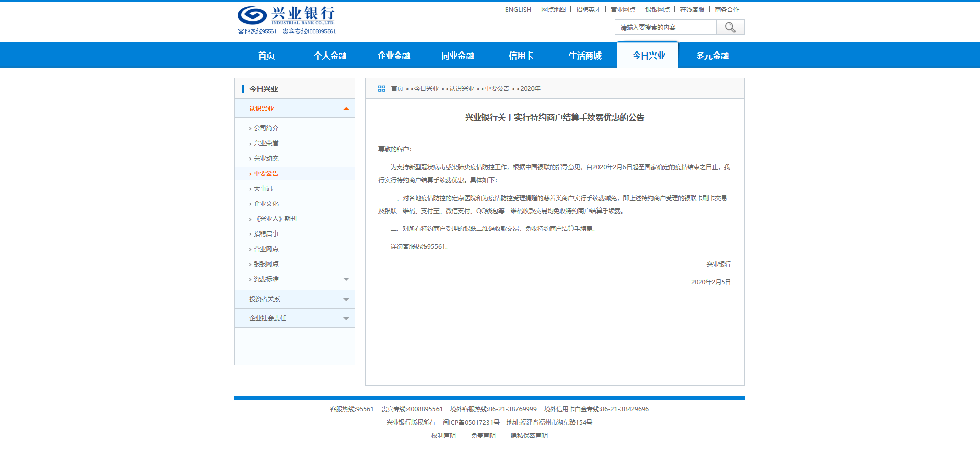
Task: Open the 生活商城 navigation tab
Action: (x=585, y=56)
